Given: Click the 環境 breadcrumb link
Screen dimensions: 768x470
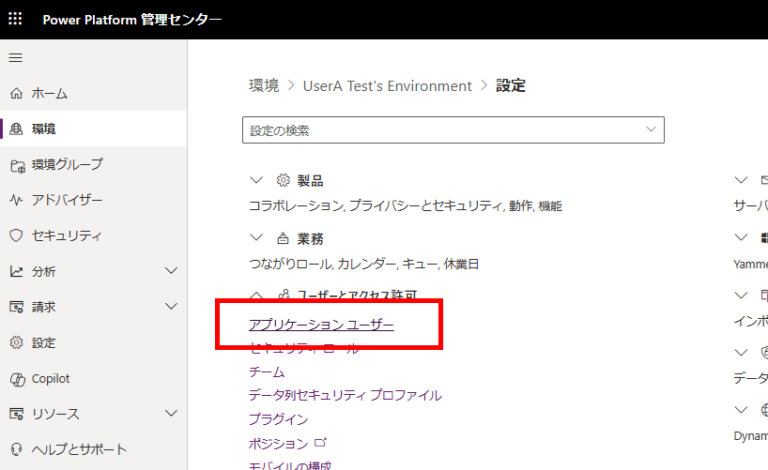Looking at the screenshot, I should click(x=264, y=86).
